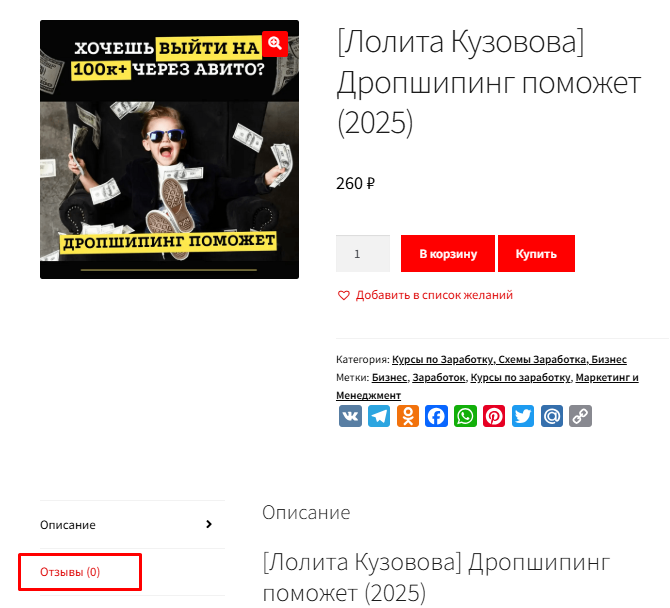Share product via Telegram icon
The height and width of the screenshot is (608, 670).
tap(379, 416)
